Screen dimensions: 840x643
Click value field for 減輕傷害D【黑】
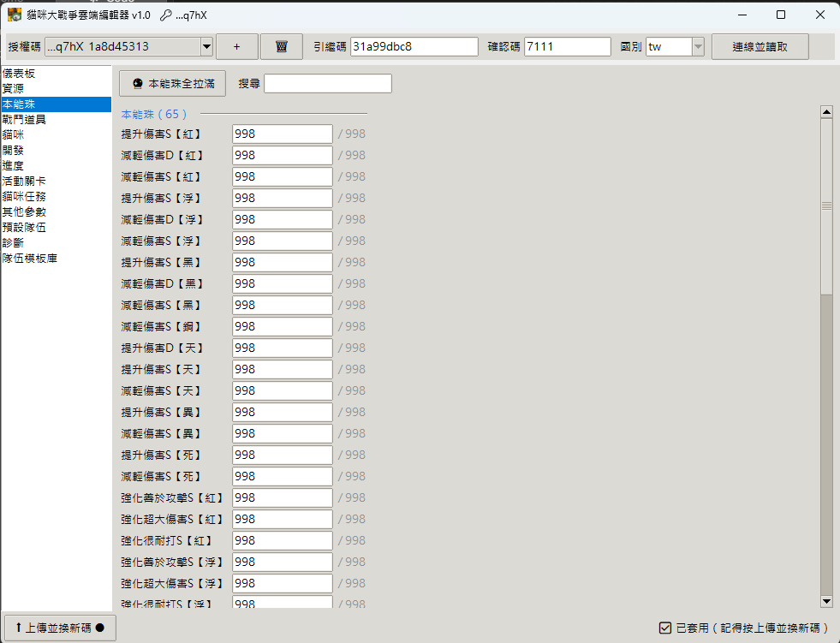283,284
